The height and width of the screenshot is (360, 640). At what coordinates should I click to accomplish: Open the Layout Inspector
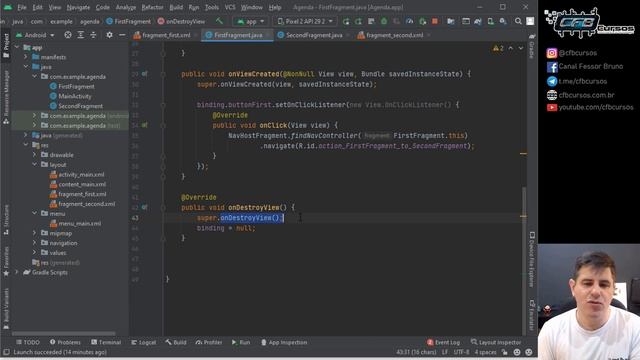pyautogui.click(x=496, y=342)
